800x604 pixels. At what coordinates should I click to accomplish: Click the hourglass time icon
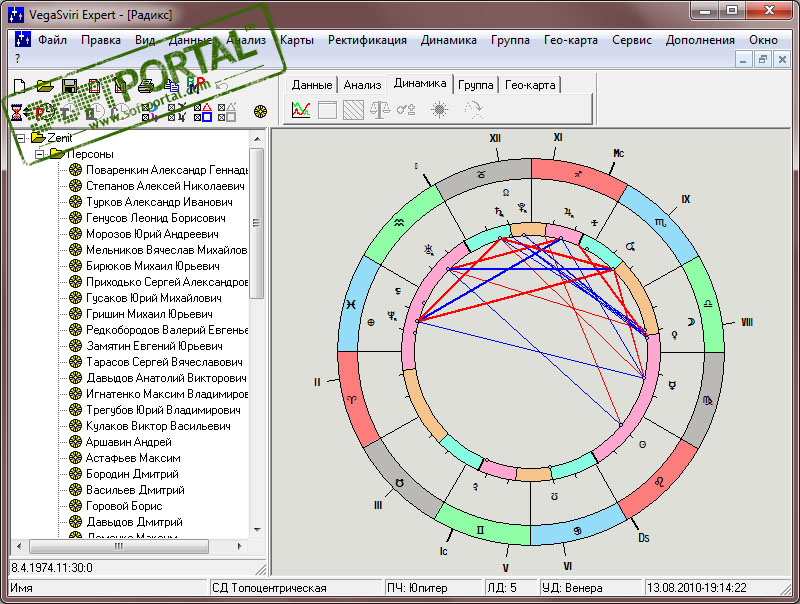coord(16,112)
